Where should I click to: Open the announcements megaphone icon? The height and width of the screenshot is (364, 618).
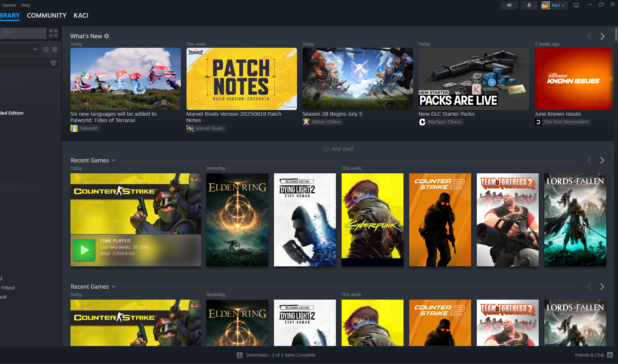509,5
